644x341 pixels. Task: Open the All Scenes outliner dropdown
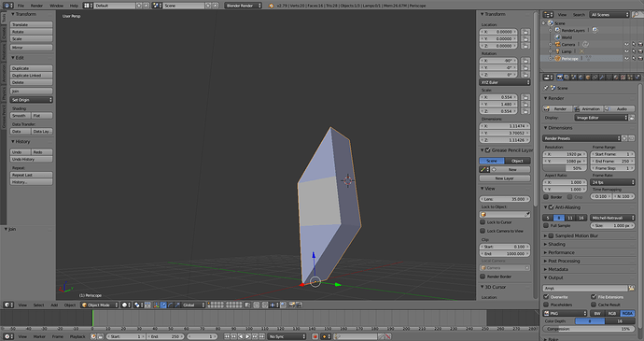(x=609, y=14)
